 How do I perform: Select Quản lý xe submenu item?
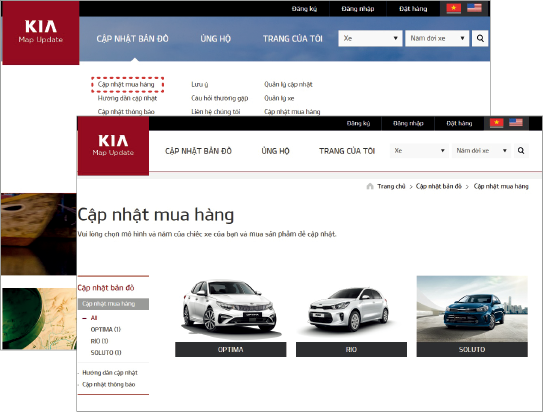pos(279,98)
